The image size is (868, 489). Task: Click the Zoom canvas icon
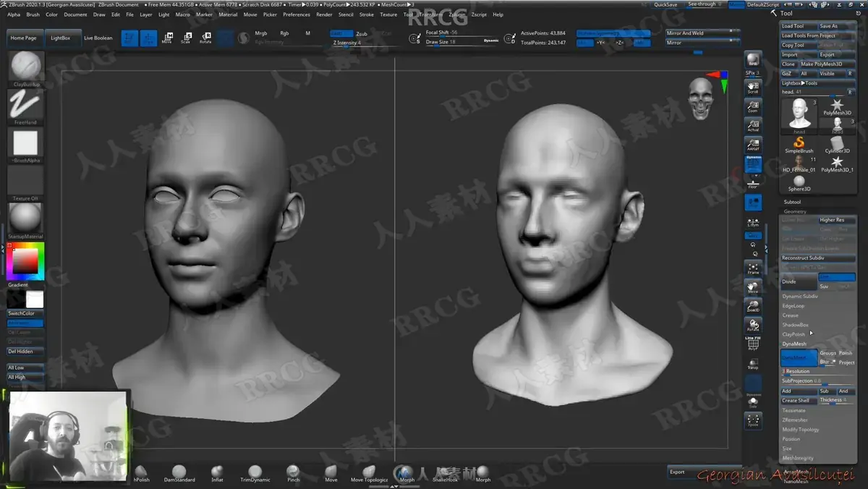[753, 106]
